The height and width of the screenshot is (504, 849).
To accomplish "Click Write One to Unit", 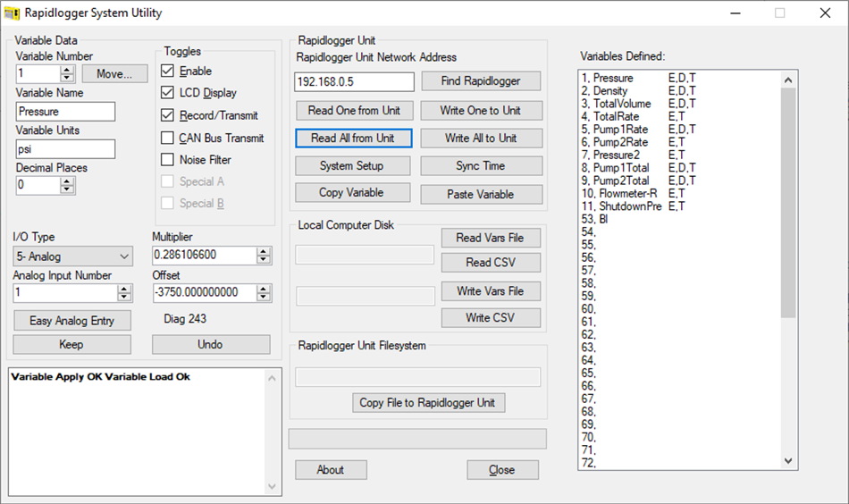I will tap(481, 111).
